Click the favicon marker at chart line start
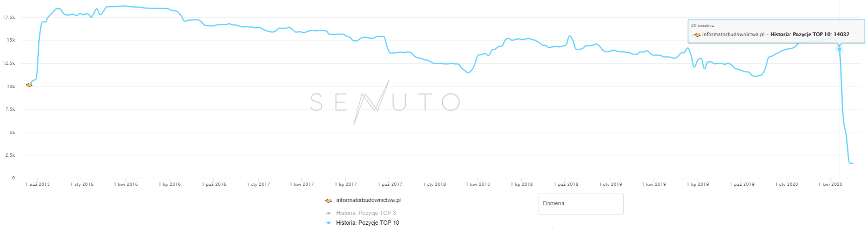Screen dimensions: 868x228 (29, 85)
